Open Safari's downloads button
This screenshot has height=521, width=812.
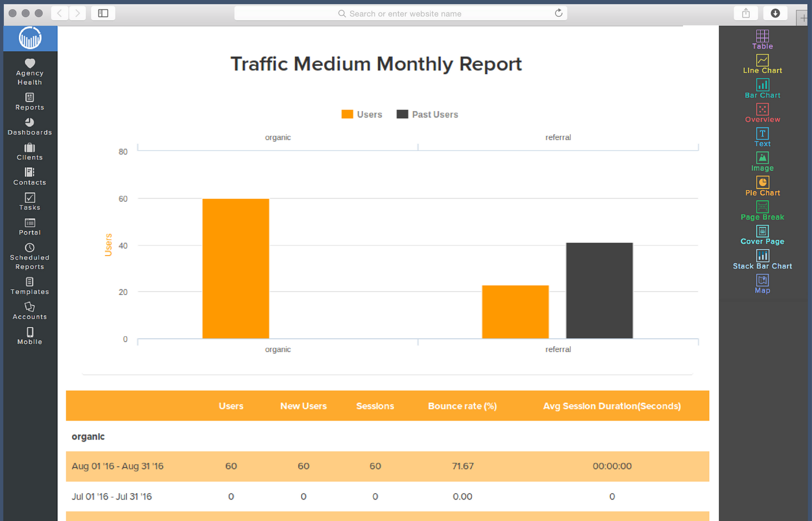[775, 13]
